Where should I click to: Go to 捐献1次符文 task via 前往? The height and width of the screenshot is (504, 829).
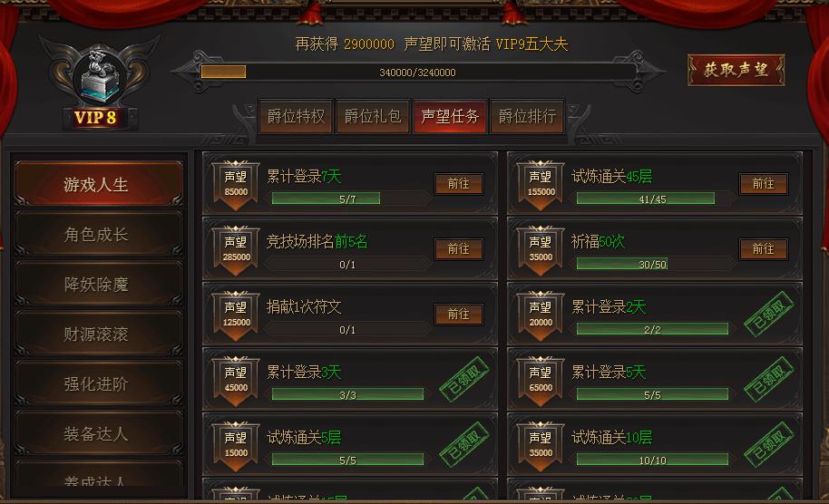click(458, 315)
